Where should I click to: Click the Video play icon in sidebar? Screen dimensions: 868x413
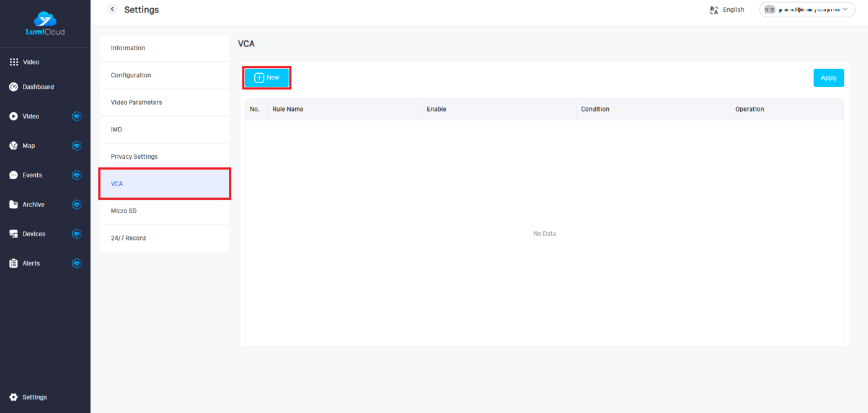click(x=14, y=117)
